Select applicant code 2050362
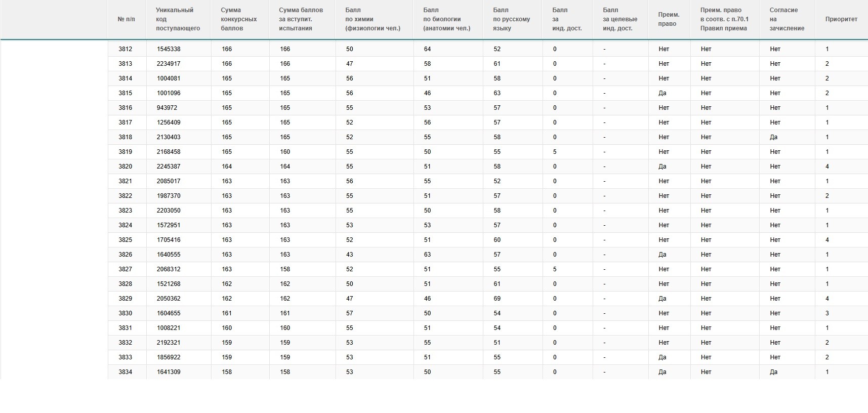 coord(169,299)
